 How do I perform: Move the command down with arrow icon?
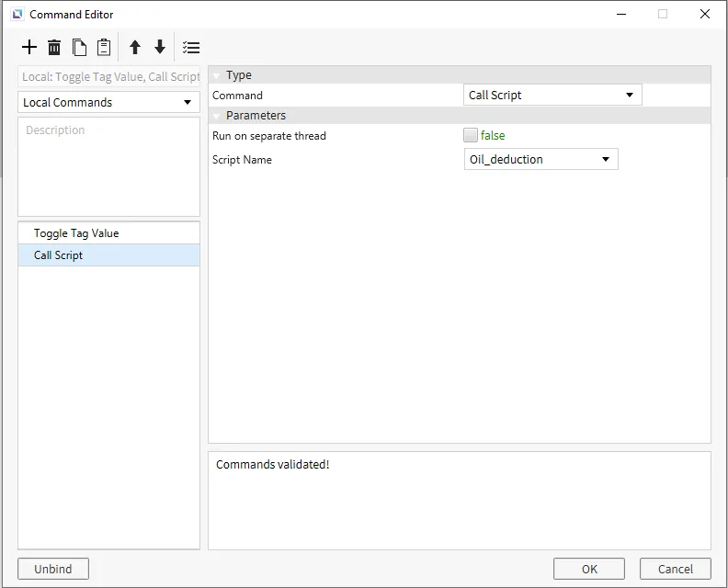[160, 48]
